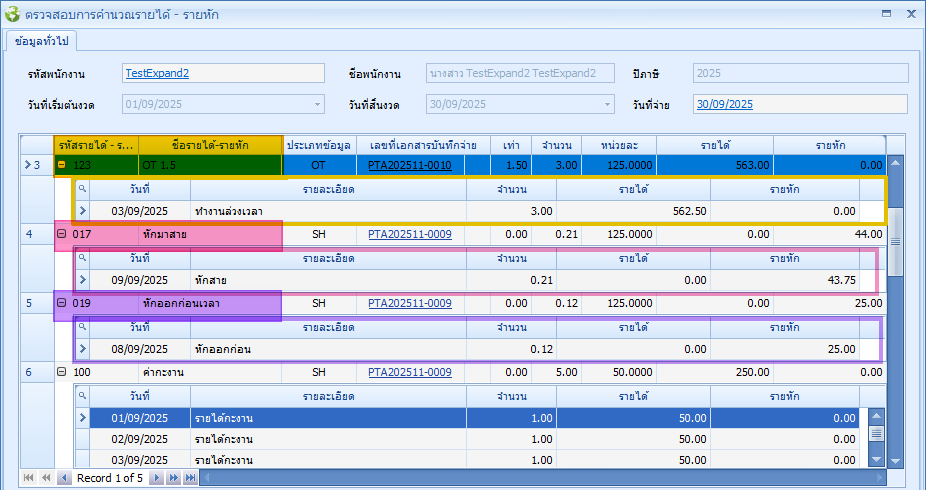This screenshot has width=926, height=490.
Task: Open the วันที่สิ้นงวด date dropdown
Action: tap(607, 104)
